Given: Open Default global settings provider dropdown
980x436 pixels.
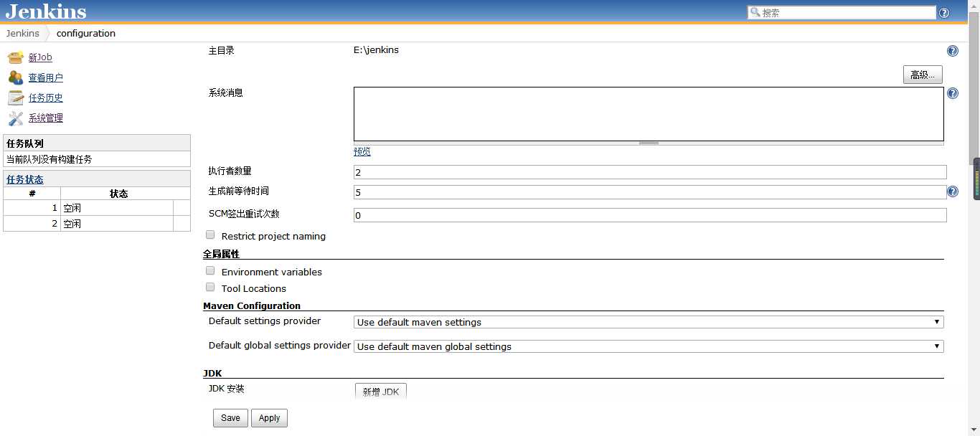Looking at the screenshot, I should coord(649,346).
